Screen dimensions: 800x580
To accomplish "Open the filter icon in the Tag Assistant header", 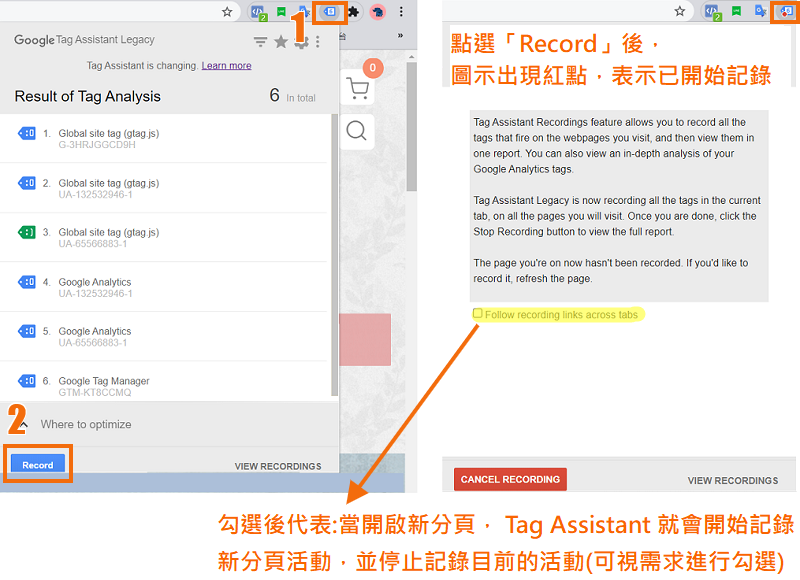I will point(260,42).
